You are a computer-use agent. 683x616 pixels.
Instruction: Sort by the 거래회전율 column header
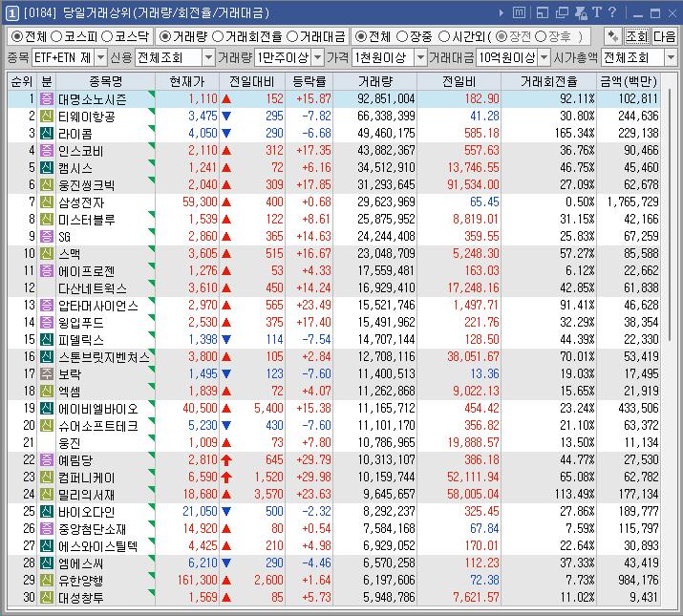(x=549, y=81)
